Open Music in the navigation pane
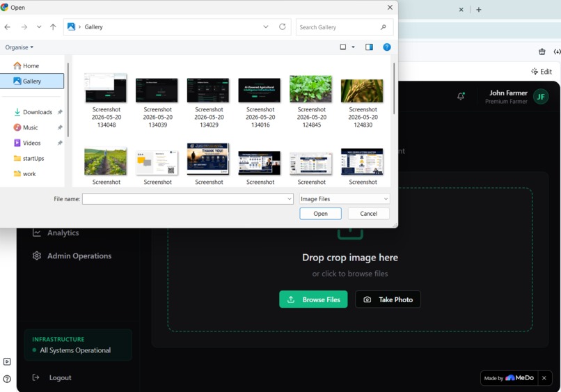Image resolution: width=561 pixels, height=392 pixels. coord(32,127)
